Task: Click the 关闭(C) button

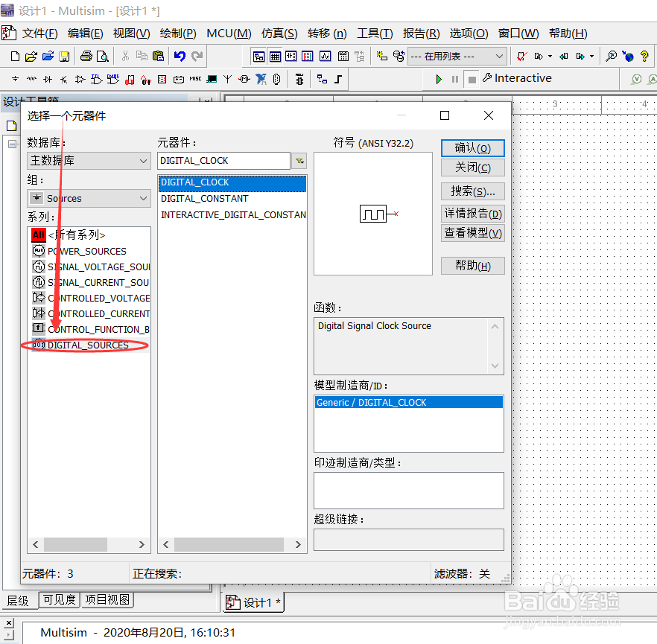Action: click(472, 168)
